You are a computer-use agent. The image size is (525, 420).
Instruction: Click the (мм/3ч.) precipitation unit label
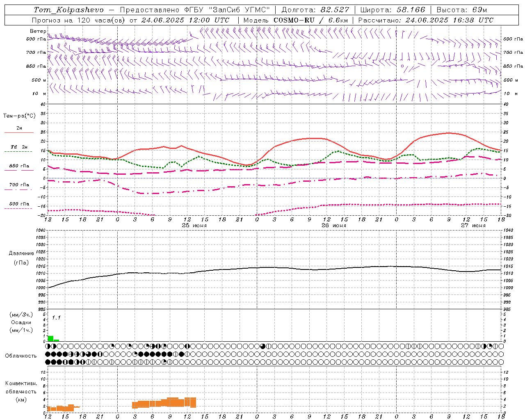(21, 315)
